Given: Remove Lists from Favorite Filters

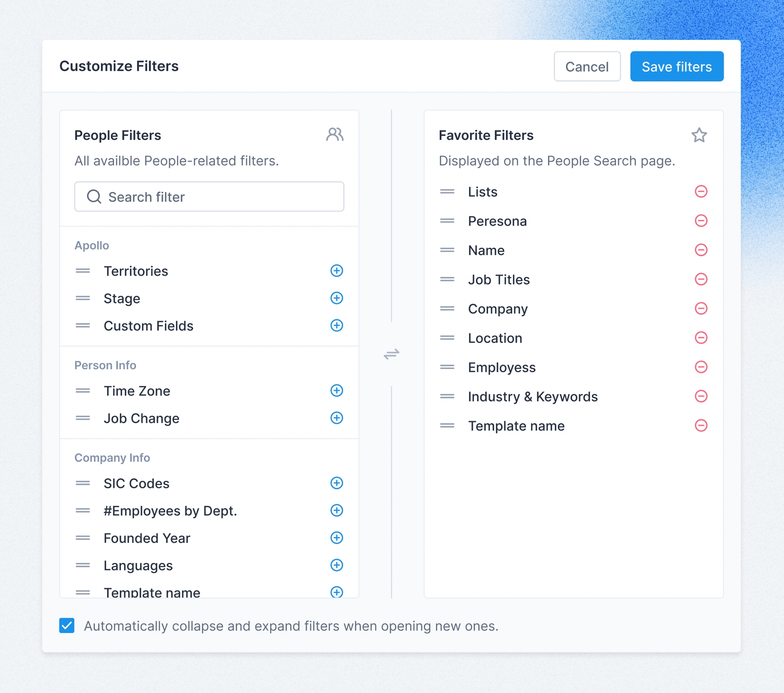Looking at the screenshot, I should pyautogui.click(x=701, y=192).
